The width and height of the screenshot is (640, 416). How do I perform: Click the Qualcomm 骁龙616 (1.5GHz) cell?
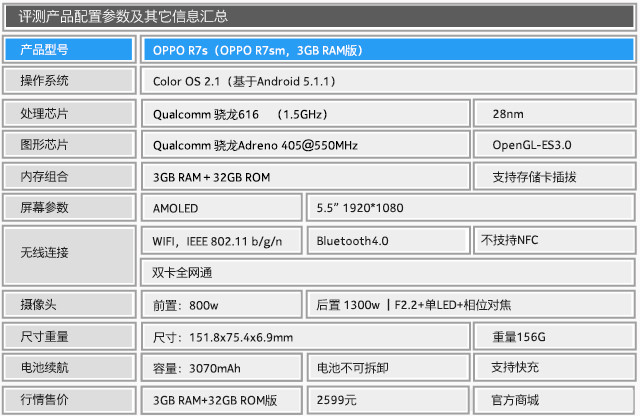[x=306, y=113]
